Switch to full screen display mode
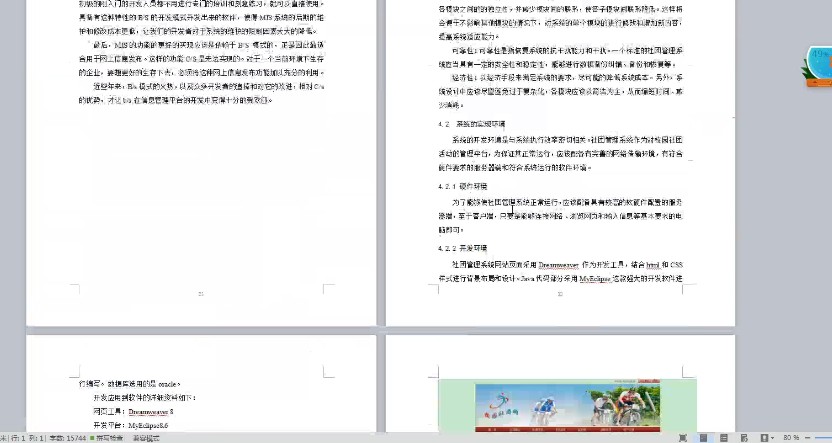The width and height of the screenshot is (832, 443). [x=683, y=438]
